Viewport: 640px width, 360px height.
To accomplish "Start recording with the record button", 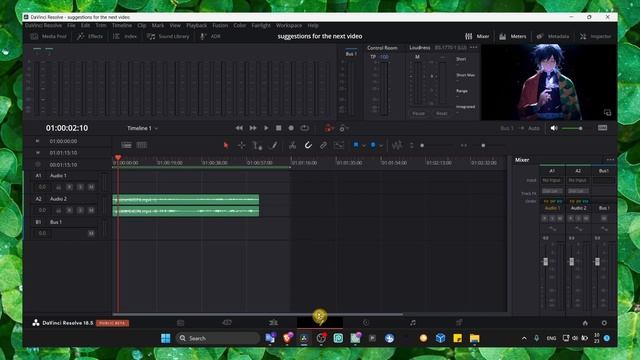I will (291, 128).
